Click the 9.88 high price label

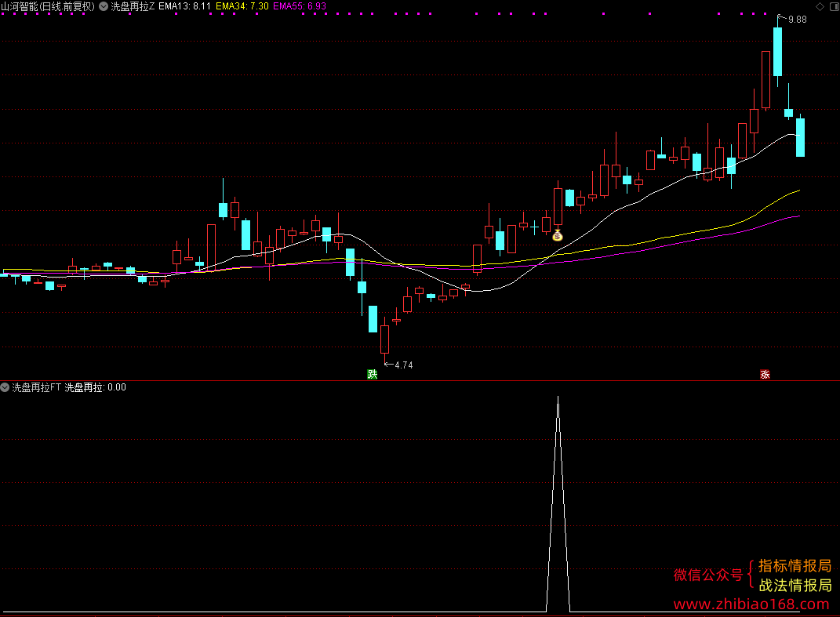pyautogui.click(x=797, y=20)
